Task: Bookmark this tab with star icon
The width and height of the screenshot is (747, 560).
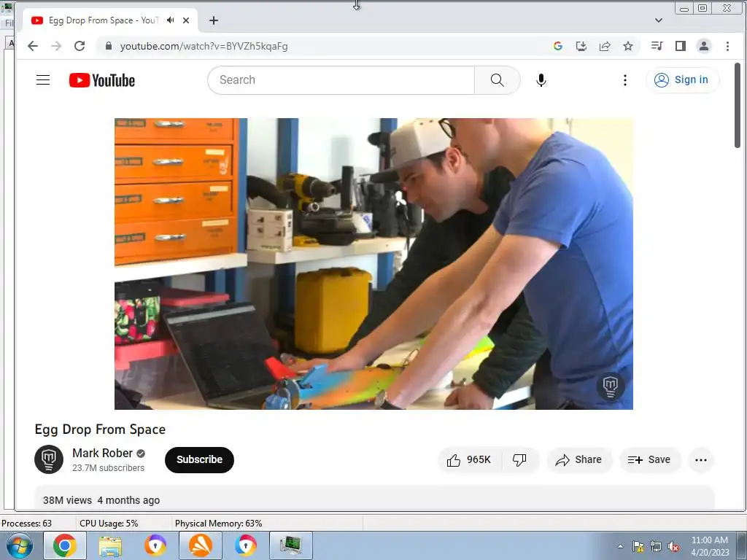Action: point(628,46)
